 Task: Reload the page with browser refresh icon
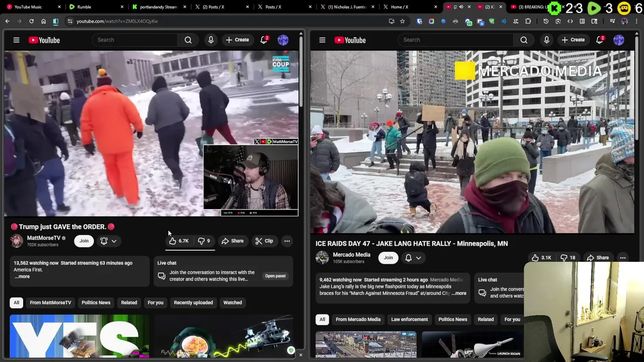coord(31,21)
